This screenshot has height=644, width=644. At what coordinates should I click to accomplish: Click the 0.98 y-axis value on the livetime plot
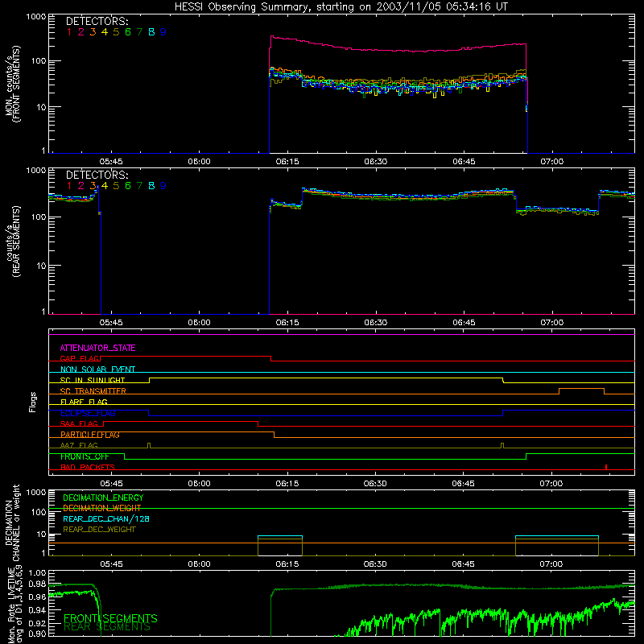[x=37, y=584]
